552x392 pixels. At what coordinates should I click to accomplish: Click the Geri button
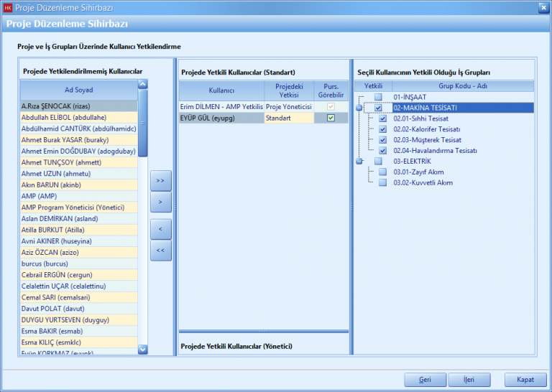click(425, 380)
